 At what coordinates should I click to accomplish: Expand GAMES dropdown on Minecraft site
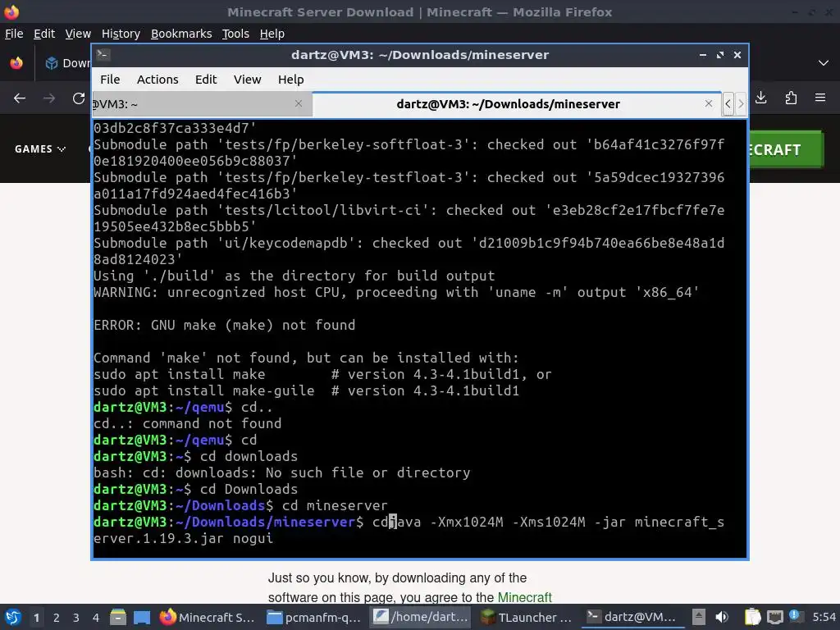click(40, 149)
